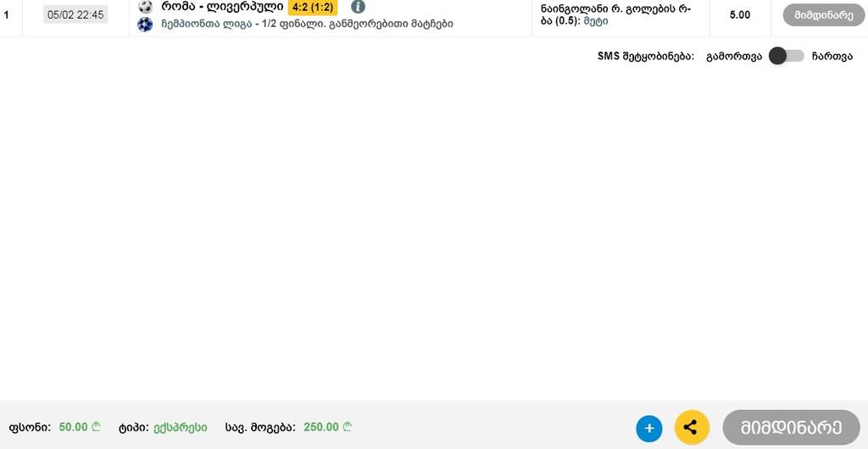
Task: Click the ექსპრესი bet type value
Action: point(181,427)
